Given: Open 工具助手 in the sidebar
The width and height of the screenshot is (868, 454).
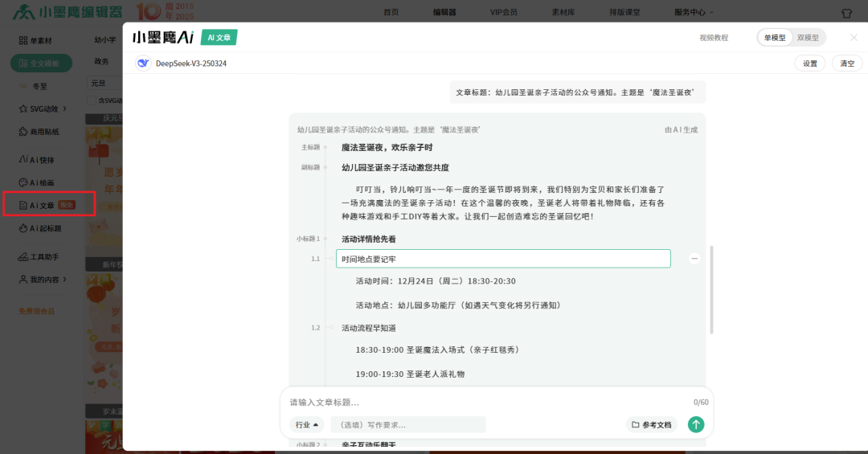Looking at the screenshot, I should pos(39,257).
